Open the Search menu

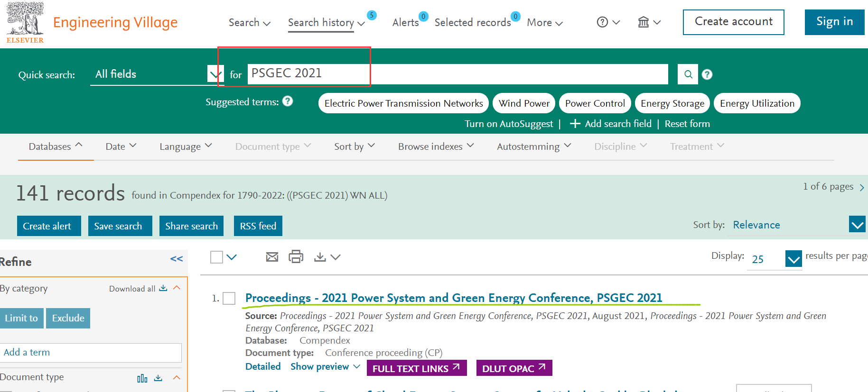[250, 22]
